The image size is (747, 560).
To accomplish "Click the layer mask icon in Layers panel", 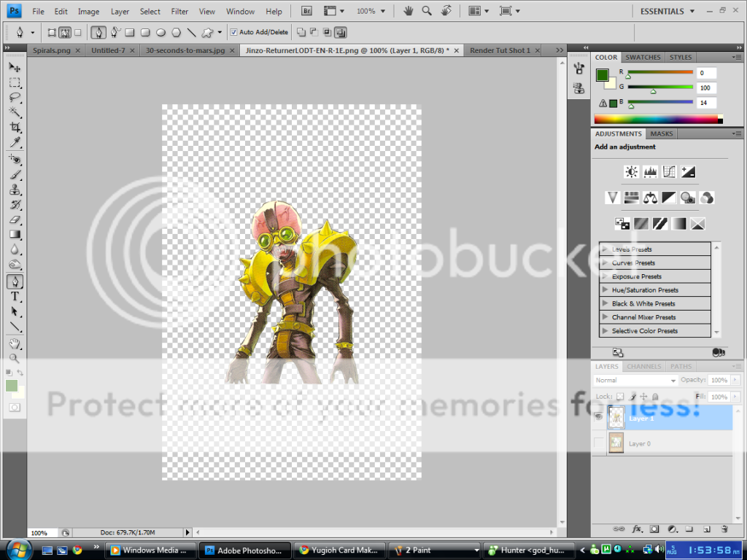I will point(654,528).
